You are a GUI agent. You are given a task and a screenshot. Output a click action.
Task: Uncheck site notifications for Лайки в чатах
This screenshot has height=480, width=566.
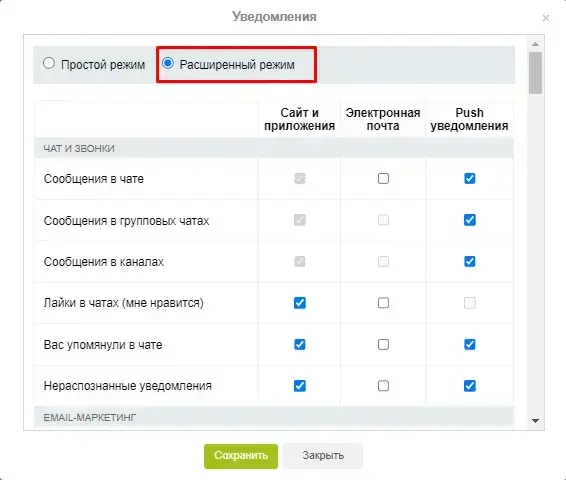coord(300,303)
